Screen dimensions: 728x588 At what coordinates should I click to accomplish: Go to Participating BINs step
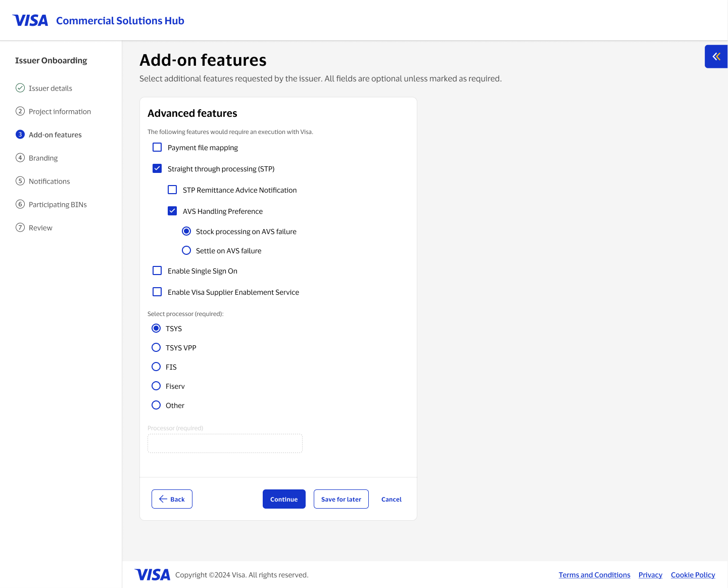(58, 205)
